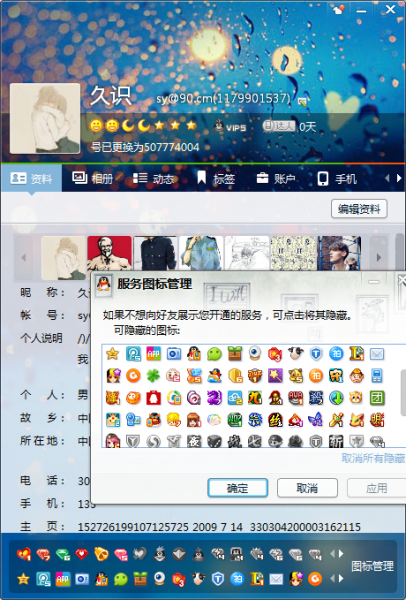Click the green download arrow globe icon
The height and width of the screenshot is (600, 406).
click(336, 398)
